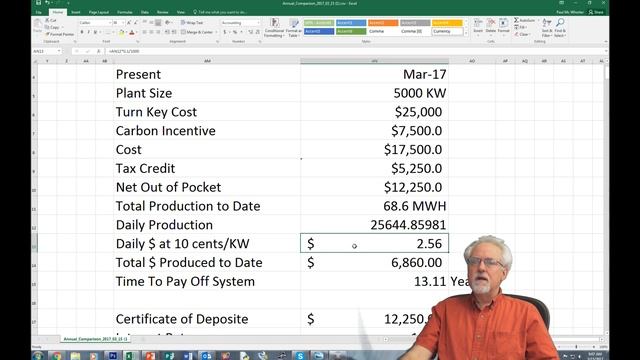640x360 pixels.
Task: Click the Decrease Decimal icon
Action: coord(258,32)
